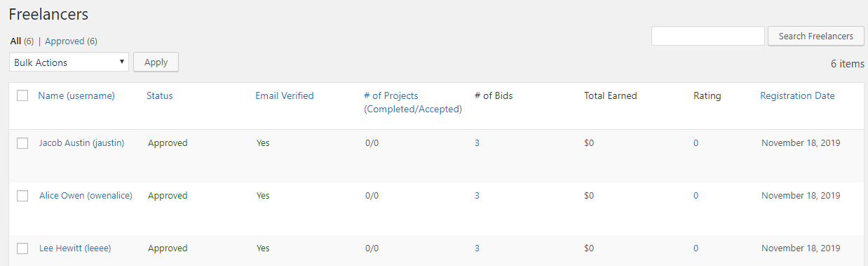The height and width of the screenshot is (266, 868).
Task: Tick the select-all checkbox in table header
Action: coord(22,95)
